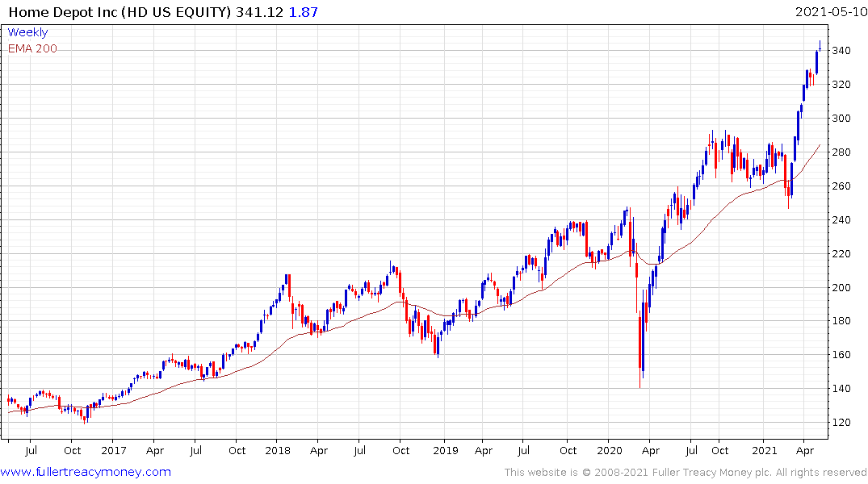Open the www.fullertreacymoney.com link

[x=86, y=472]
